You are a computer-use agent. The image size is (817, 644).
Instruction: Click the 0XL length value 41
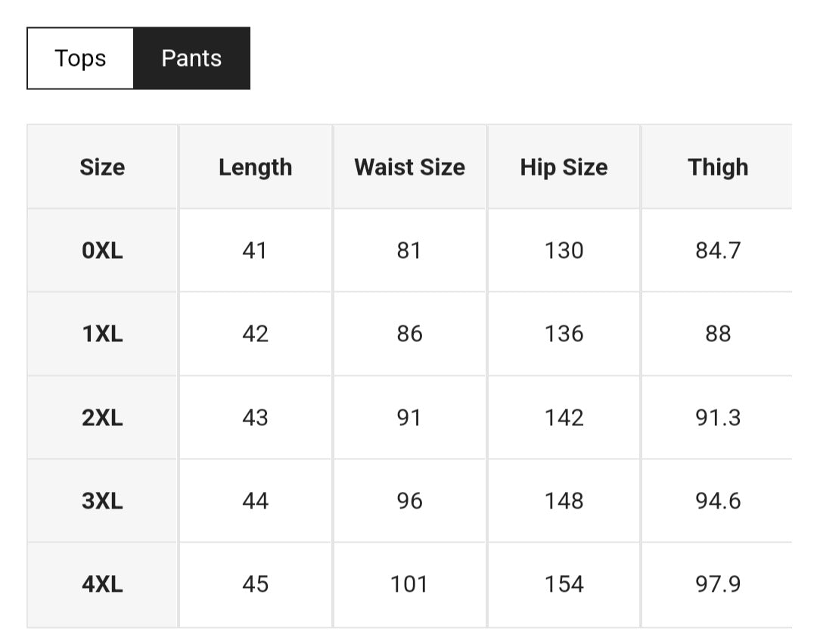pos(255,250)
